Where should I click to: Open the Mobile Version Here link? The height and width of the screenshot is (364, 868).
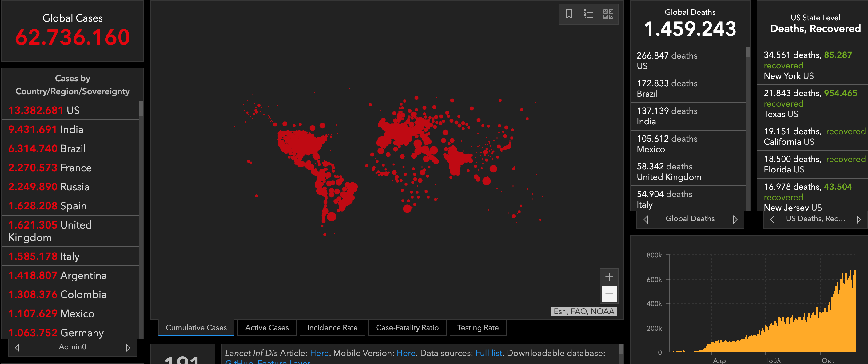coord(406,353)
